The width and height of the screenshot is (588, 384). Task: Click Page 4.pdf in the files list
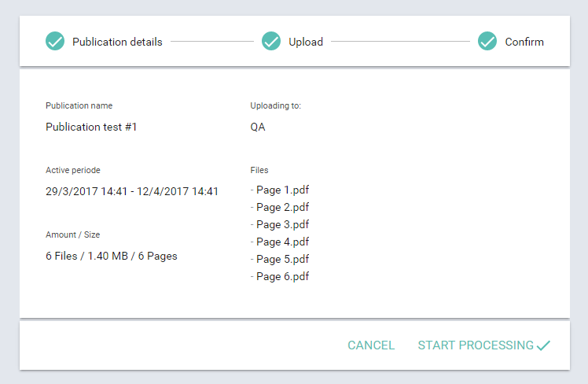pyautogui.click(x=280, y=242)
